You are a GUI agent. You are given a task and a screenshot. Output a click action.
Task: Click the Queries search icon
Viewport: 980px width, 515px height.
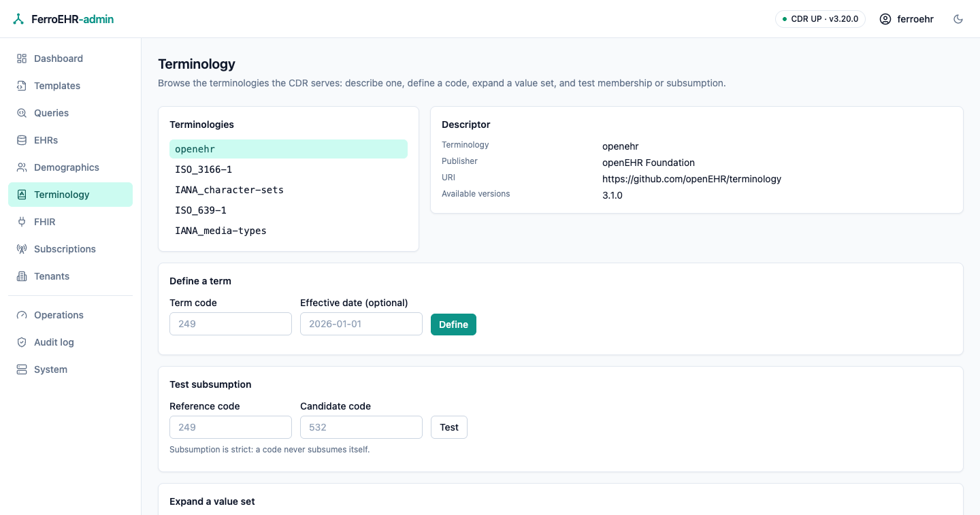[x=22, y=113]
